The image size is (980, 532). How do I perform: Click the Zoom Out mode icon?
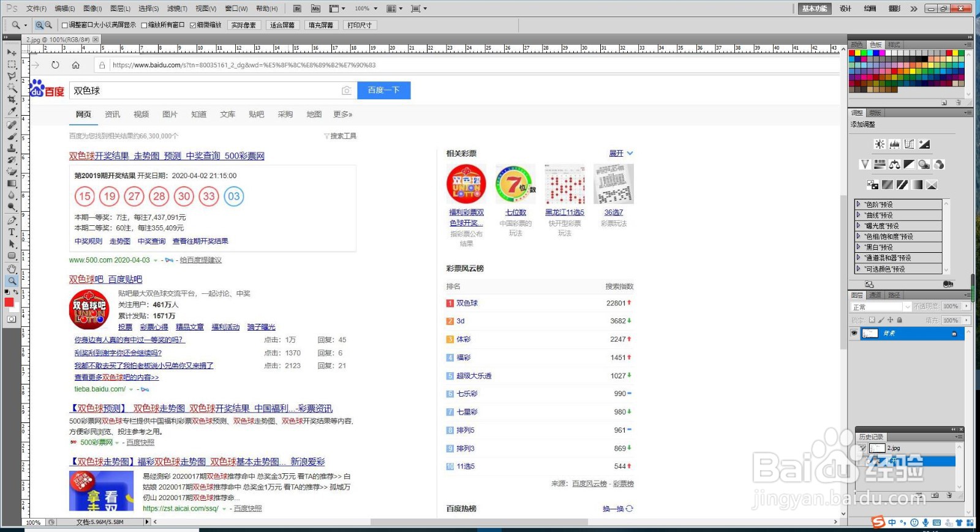[48, 25]
